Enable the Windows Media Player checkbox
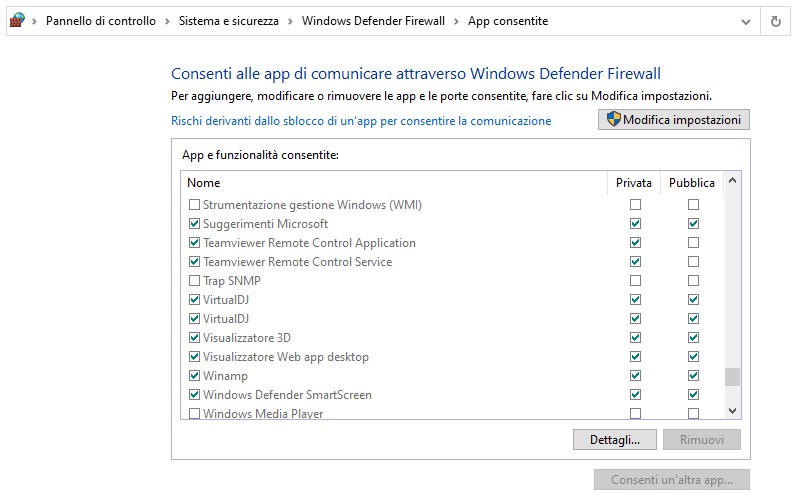797x499 pixels. click(194, 414)
